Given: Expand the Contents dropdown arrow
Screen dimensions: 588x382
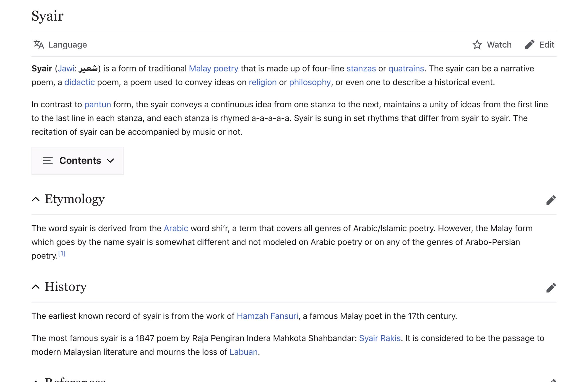Looking at the screenshot, I should [110, 161].
